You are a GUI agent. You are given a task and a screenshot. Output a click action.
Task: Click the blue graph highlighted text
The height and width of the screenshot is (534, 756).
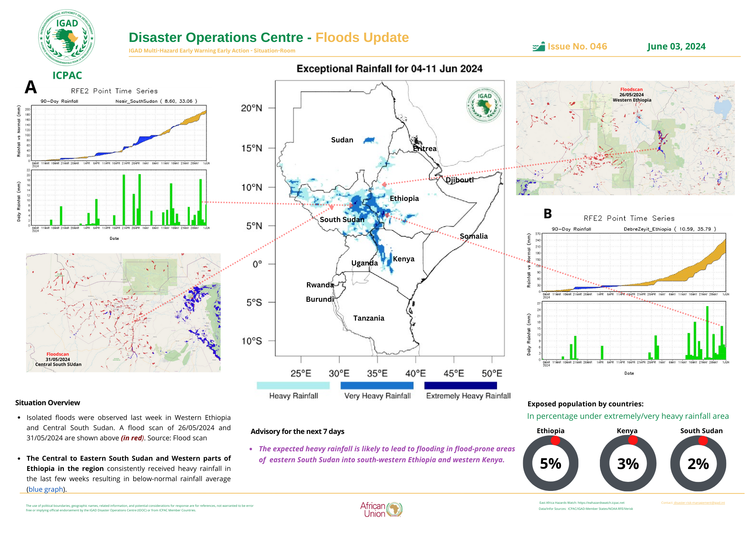point(46,489)
